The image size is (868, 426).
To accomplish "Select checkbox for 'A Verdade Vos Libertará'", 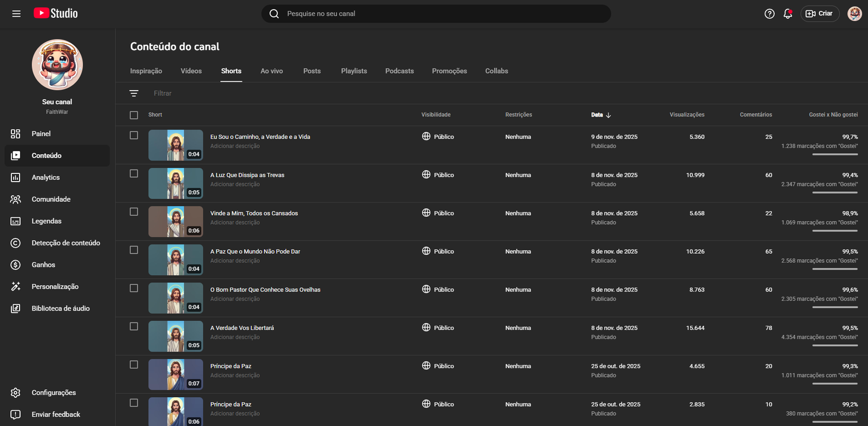I will pos(134,326).
